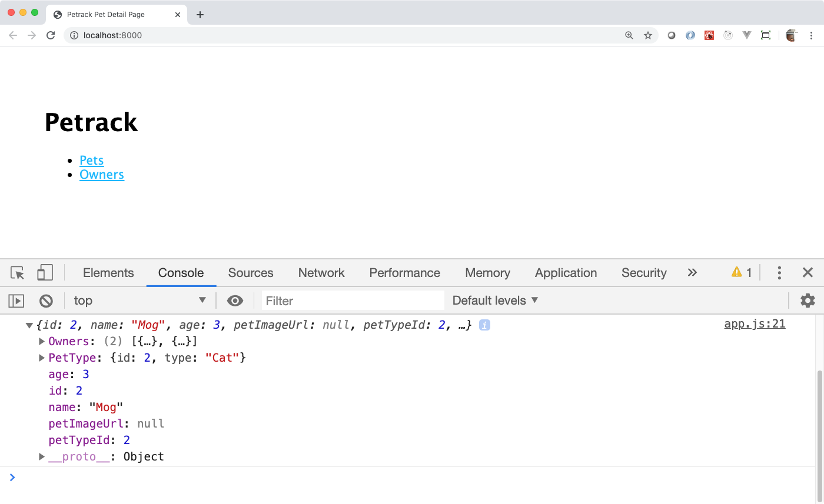Expand the PetType object entry

[42, 358]
